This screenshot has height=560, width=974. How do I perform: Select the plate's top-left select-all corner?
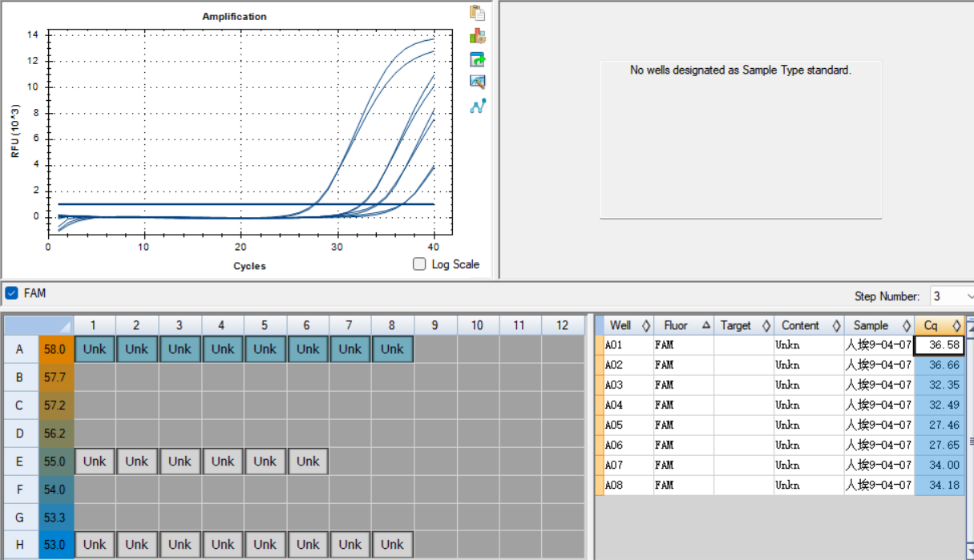(39, 325)
